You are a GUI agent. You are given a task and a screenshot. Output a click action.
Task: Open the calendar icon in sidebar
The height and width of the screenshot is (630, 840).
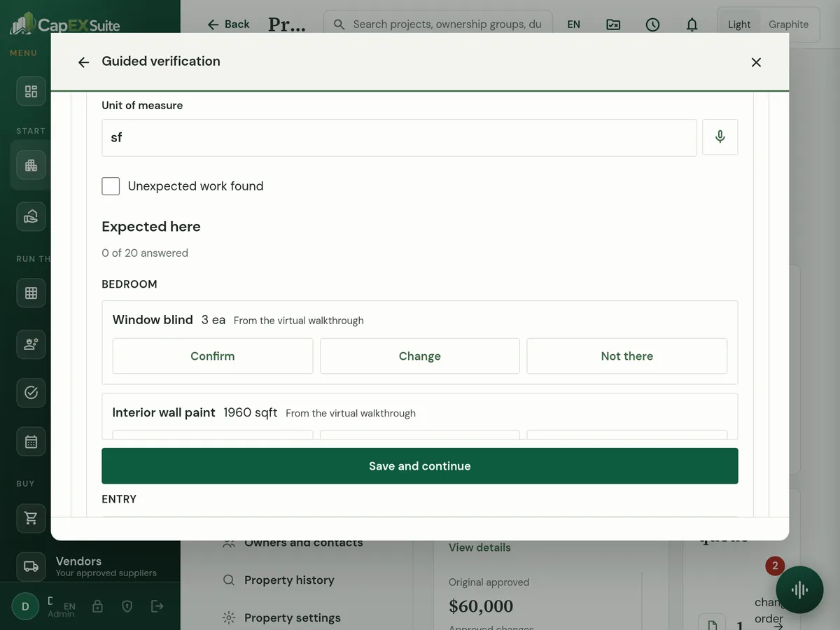click(31, 442)
